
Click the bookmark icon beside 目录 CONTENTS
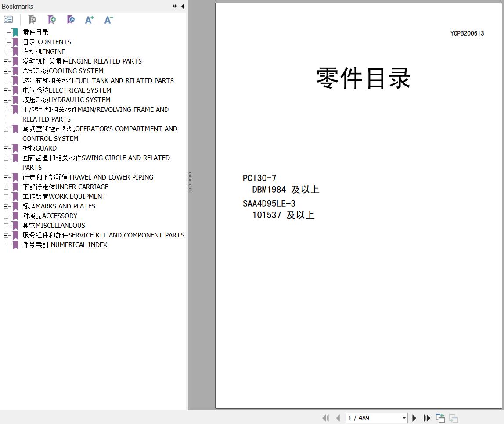coord(15,42)
